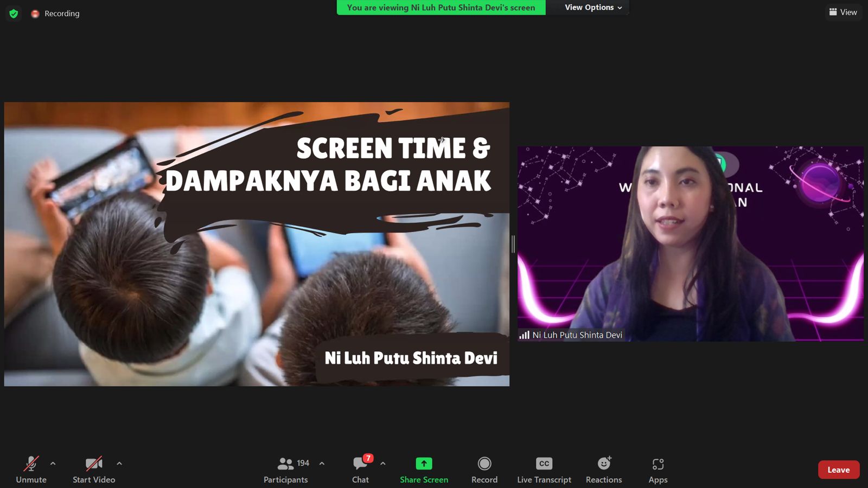Screen dimensions: 868x488
Task: Open the Chat panel
Action: 360,470
